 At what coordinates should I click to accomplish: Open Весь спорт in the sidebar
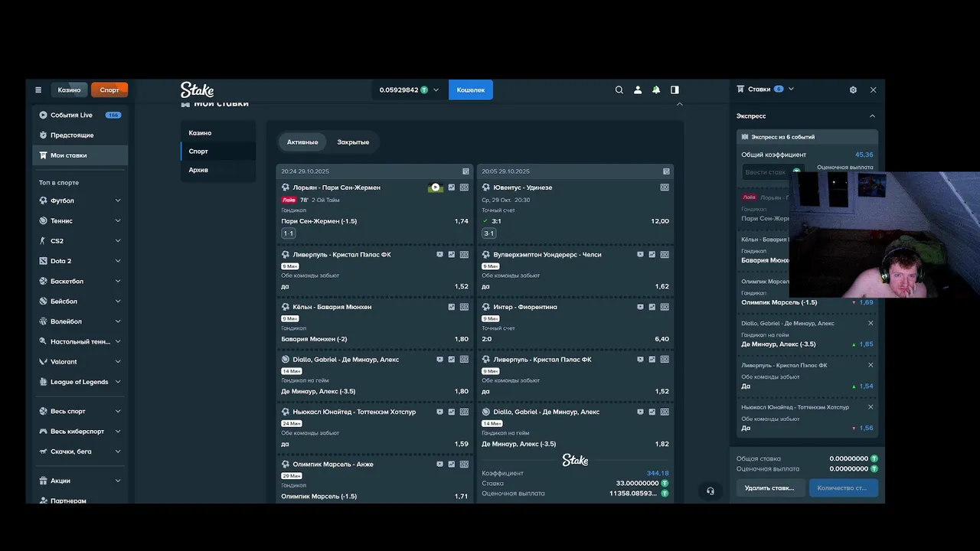click(x=80, y=411)
